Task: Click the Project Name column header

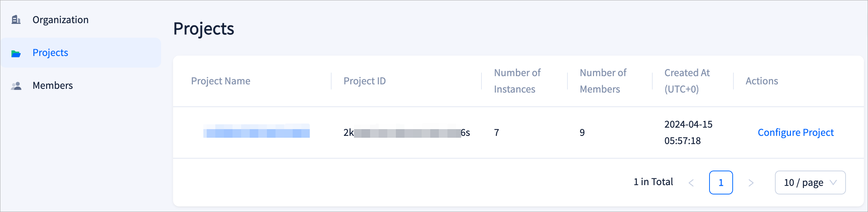Action: [221, 81]
